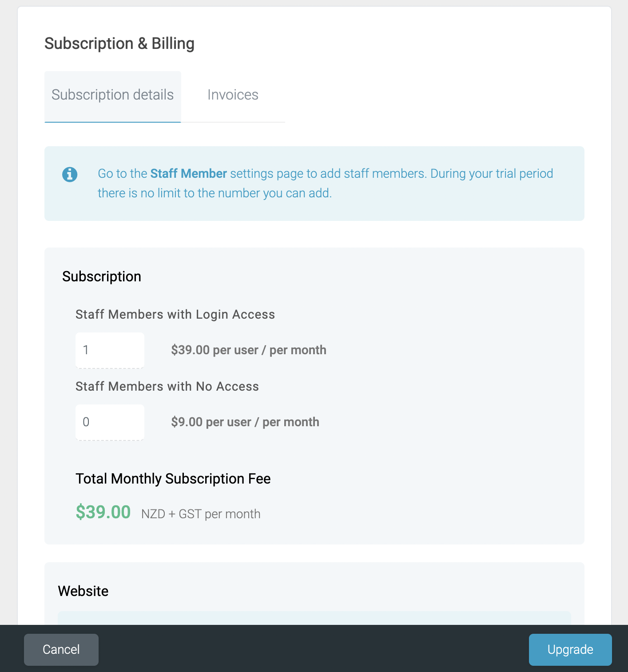This screenshot has height=672, width=628.
Task: Switch to the Invoices tab
Action: [233, 95]
